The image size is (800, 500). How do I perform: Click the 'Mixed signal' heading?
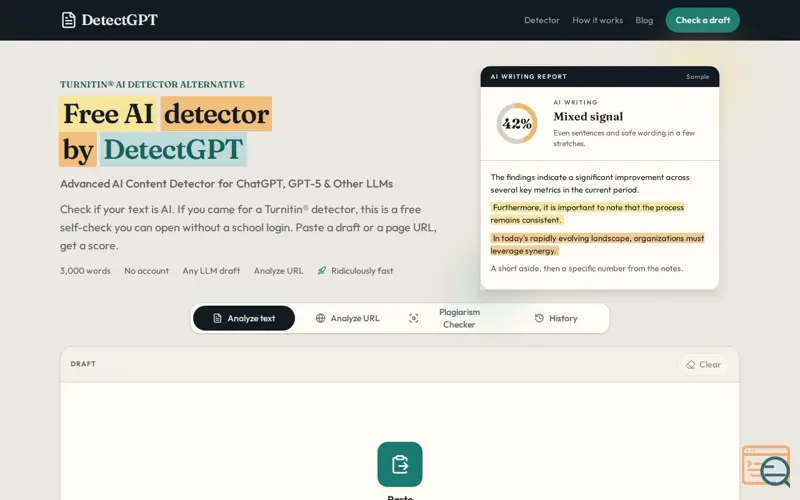pyautogui.click(x=588, y=117)
